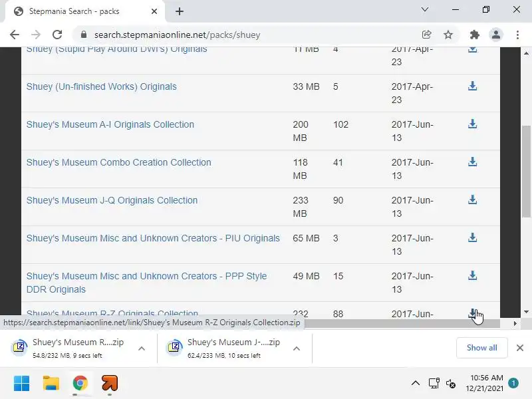Click the page scrollbar down arrow
This screenshot has height=399, width=532.
[526, 312]
